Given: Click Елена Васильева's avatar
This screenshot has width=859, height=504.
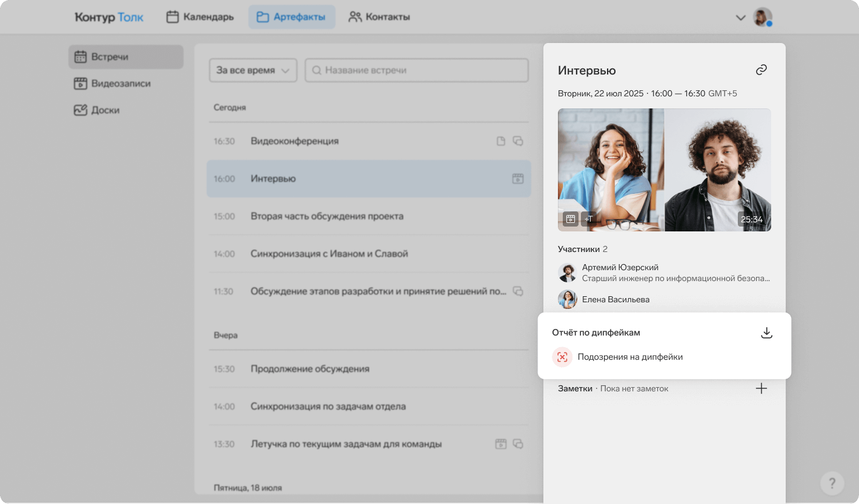Looking at the screenshot, I should [x=568, y=299].
